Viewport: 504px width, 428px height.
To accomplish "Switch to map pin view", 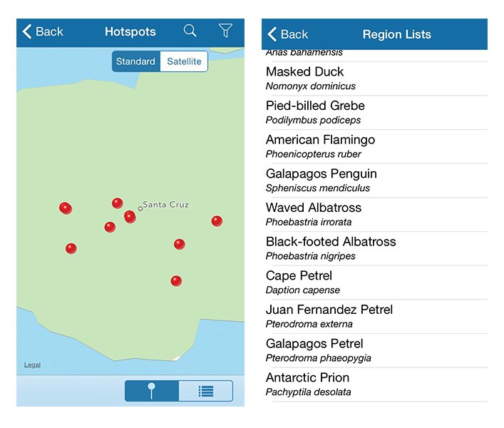I will [152, 391].
